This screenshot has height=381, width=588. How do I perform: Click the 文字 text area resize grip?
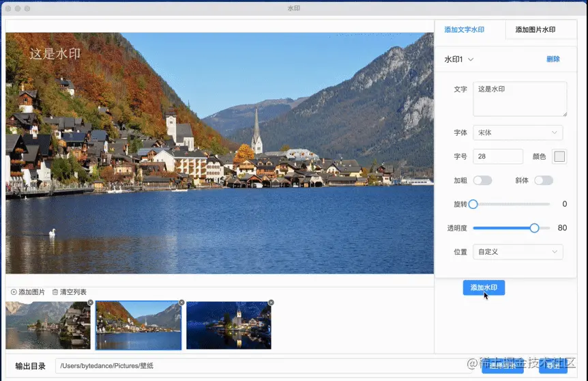[565, 114]
